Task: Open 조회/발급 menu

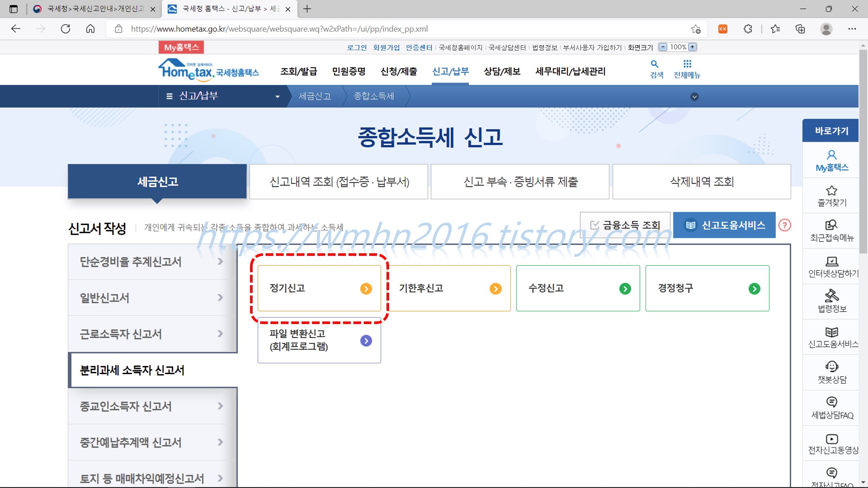Action: pyautogui.click(x=298, y=72)
